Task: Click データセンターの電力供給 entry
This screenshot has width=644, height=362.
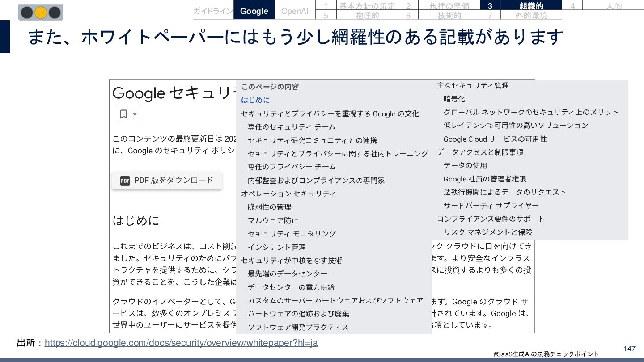Action: 291,287
